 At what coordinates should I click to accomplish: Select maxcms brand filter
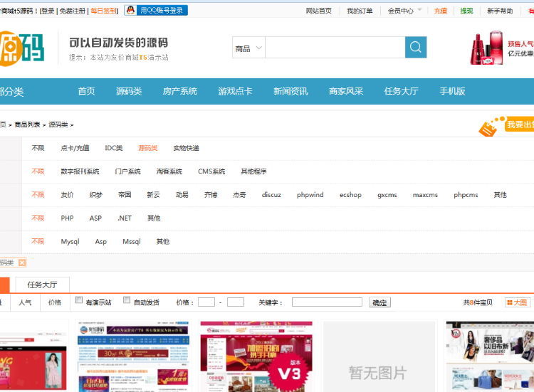(x=425, y=195)
